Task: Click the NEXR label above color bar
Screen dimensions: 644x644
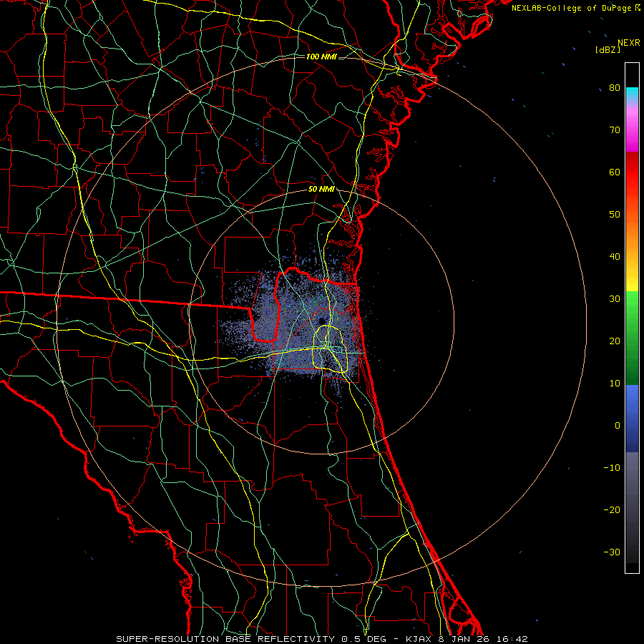Action: pyautogui.click(x=628, y=43)
